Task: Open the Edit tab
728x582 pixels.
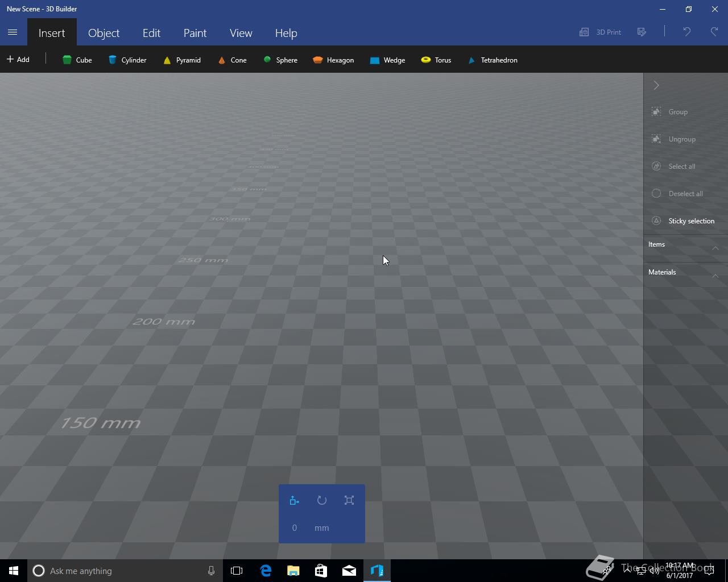Action: pos(151,33)
